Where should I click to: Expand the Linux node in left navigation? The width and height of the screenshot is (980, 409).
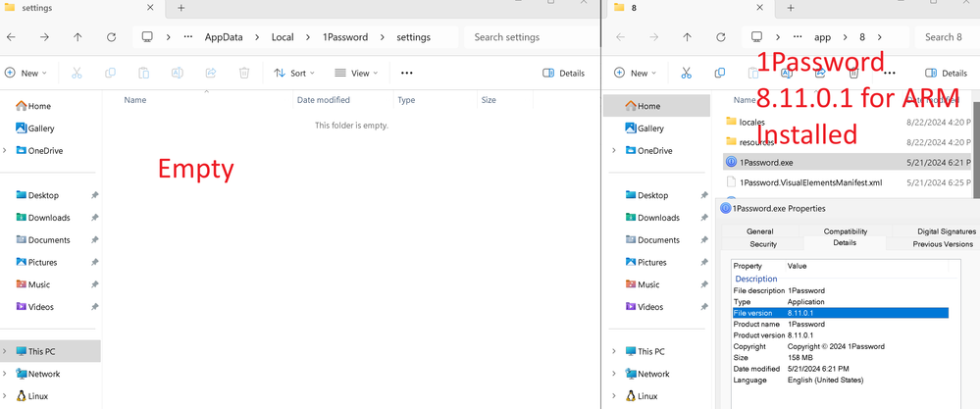click(x=6, y=396)
